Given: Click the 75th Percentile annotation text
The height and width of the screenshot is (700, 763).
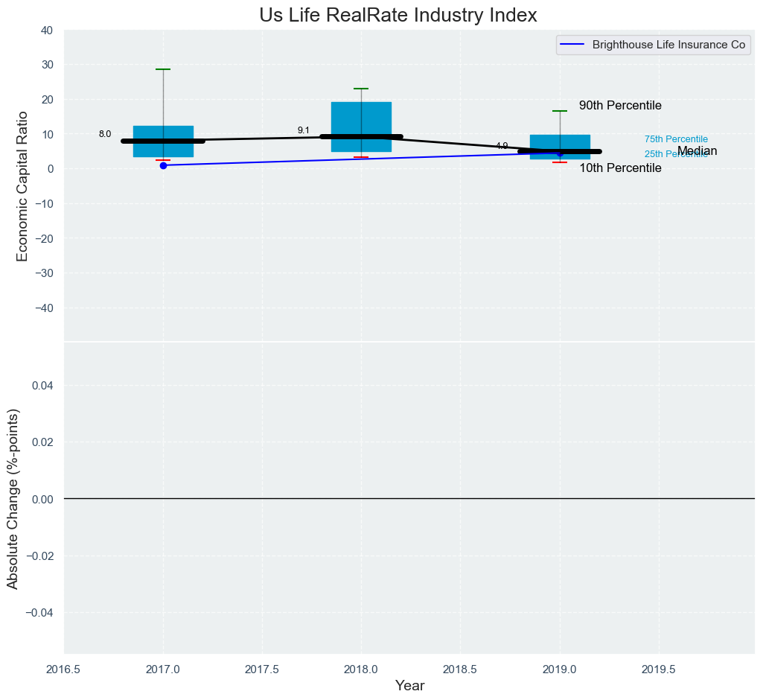Looking at the screenshot, I should point(676,139).
